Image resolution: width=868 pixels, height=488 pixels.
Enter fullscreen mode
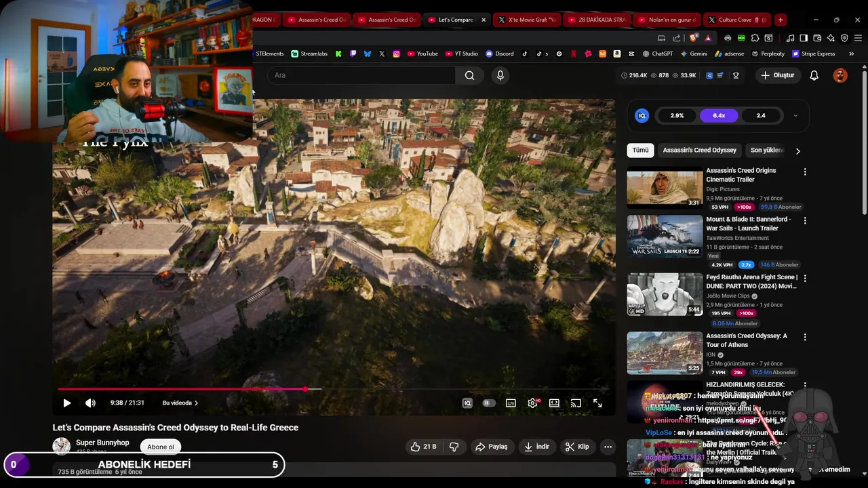click(597, 403)
